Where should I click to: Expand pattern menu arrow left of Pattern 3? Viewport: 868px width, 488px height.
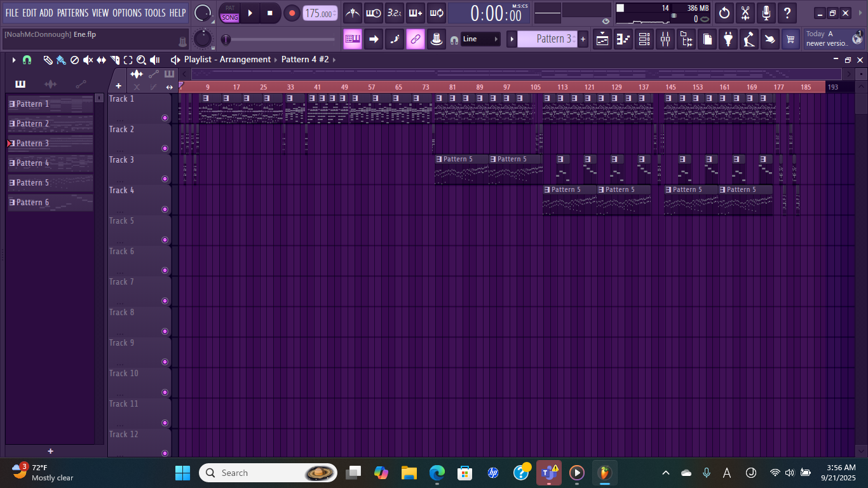tap(512, 39)
